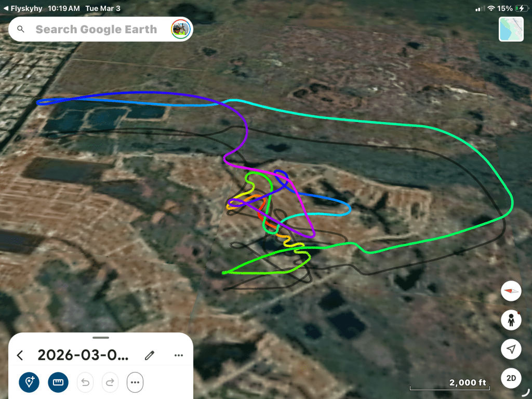
Task: Select the measure ruler tool
Action: [58, 382]
